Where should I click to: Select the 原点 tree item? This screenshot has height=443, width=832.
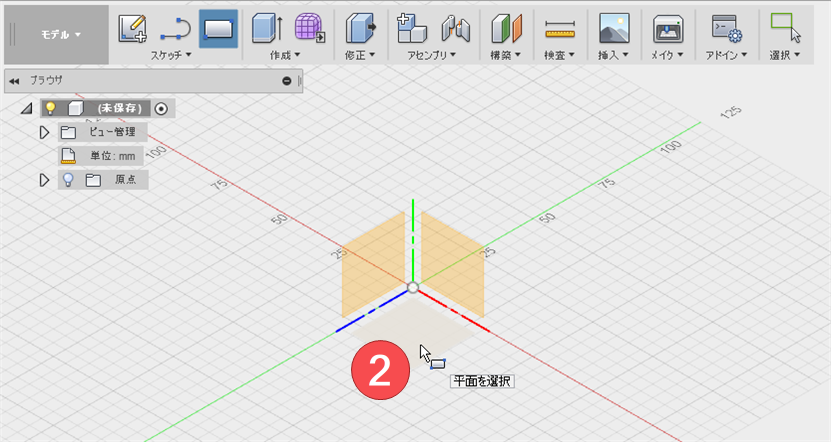pyautogui.click(x=126, y=180)
